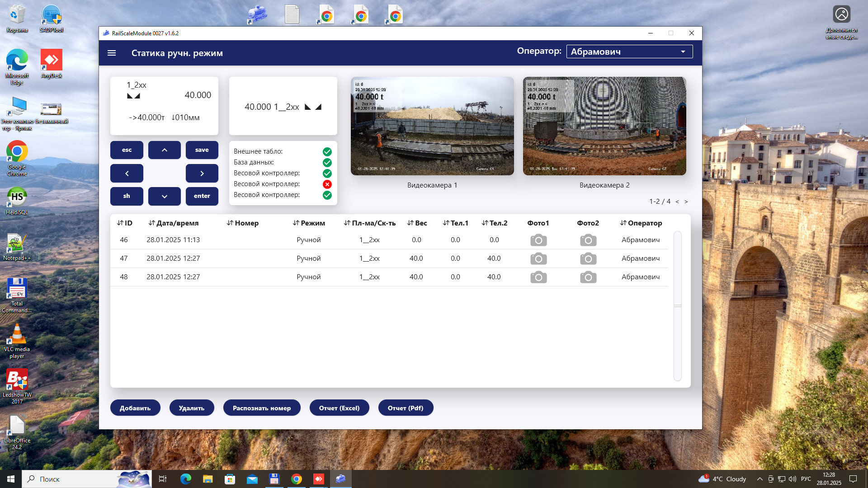Sort table by Вес column

pos(417,223)
